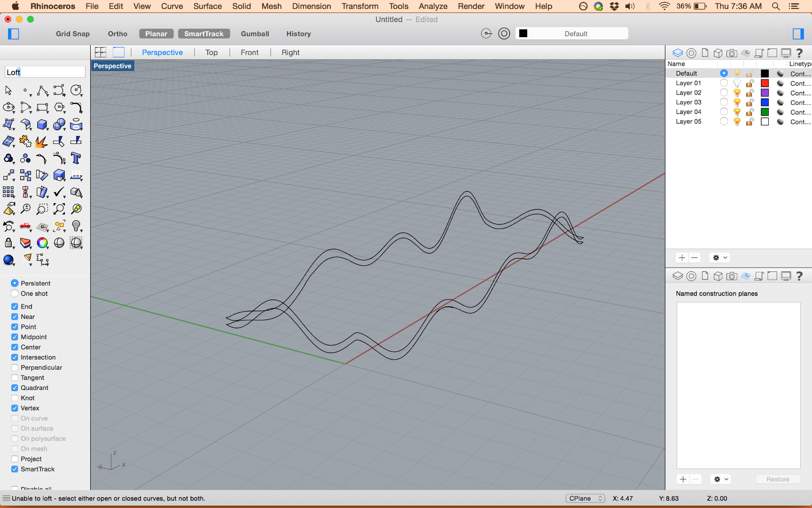The image size is (812, 508).
Task: Open the gear menu in layers panel
Action: click(720, 258)
